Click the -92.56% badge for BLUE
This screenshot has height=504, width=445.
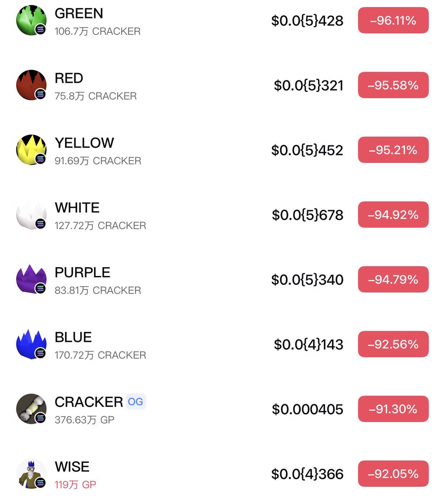click(x=393, y=344)
